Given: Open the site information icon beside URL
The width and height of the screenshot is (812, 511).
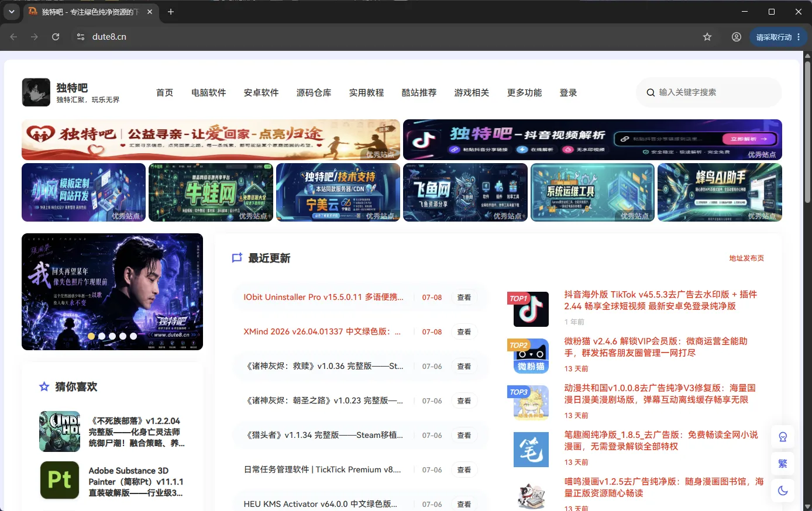Looking at the screenshot, I should tap(81, 37).
